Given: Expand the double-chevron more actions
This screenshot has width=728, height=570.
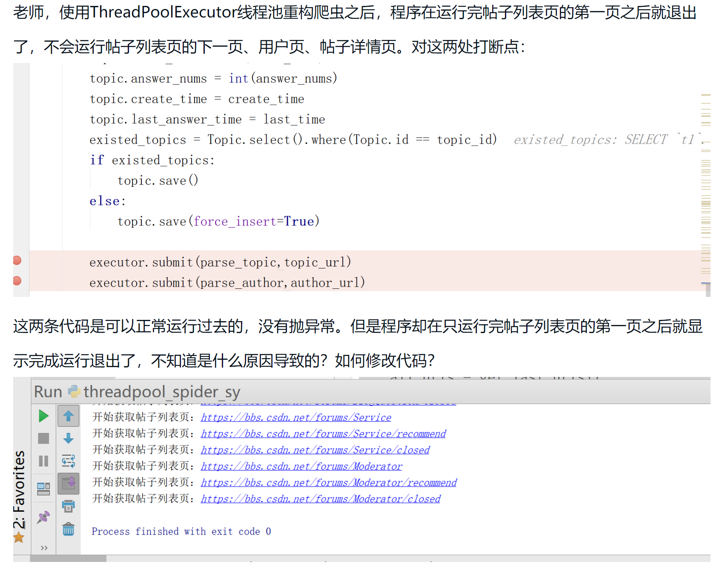Looking at the screenshot, I should pyautogui.click(x=44, y=548).
